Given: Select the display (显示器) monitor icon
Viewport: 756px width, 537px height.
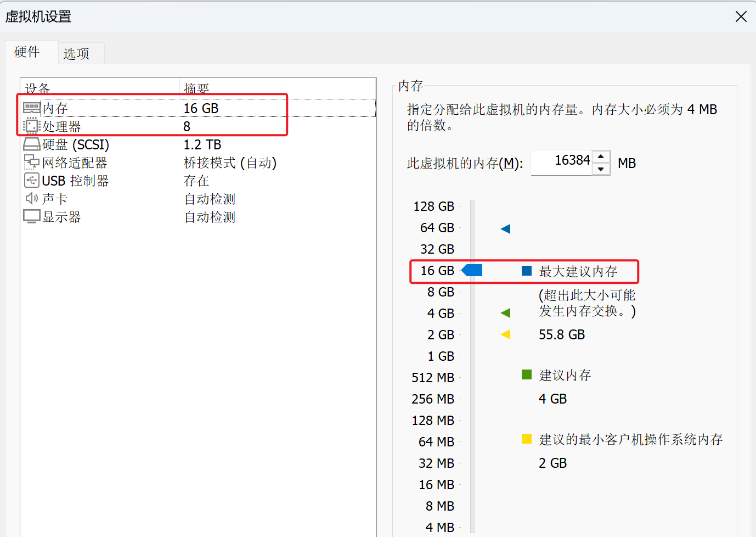Looking at the screenshot, I should pyautogui.click(x=32, y=217).
